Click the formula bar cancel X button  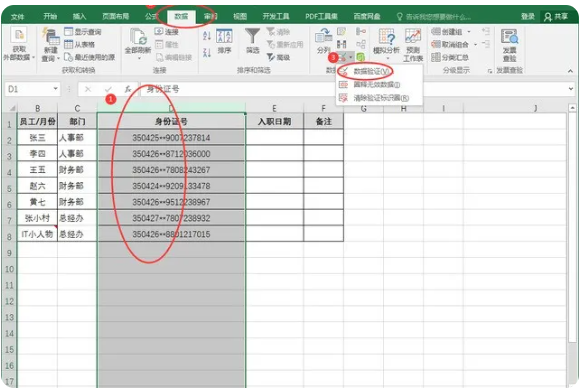tap(88, 89)
